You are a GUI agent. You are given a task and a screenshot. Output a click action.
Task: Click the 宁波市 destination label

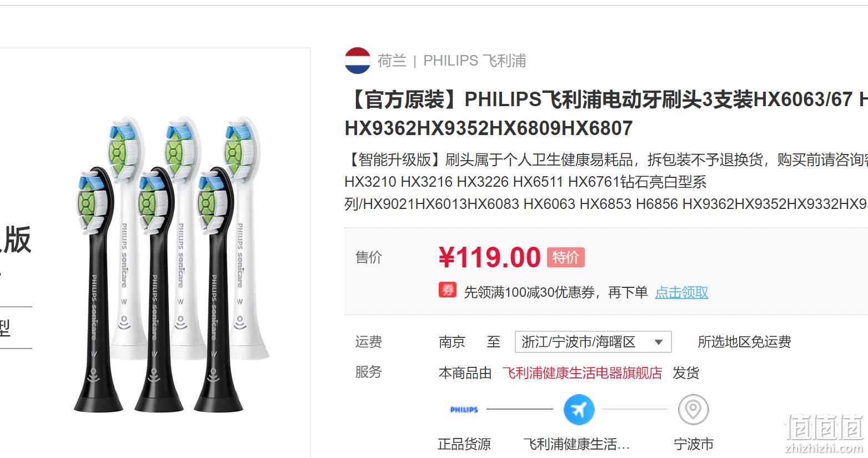tap(693, 444)
